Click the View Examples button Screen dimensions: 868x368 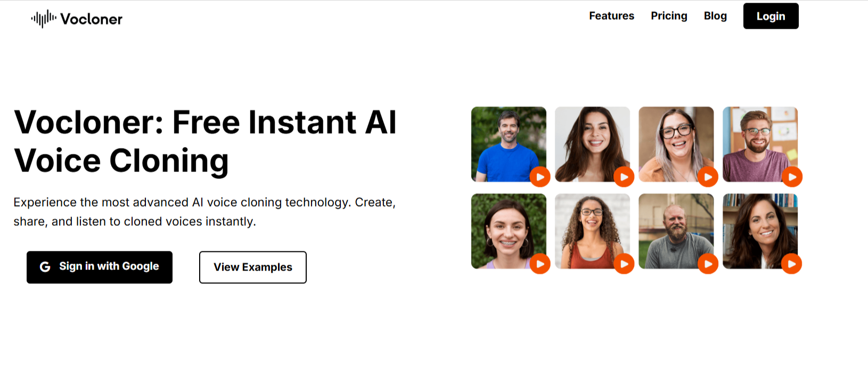click(253, 267)
